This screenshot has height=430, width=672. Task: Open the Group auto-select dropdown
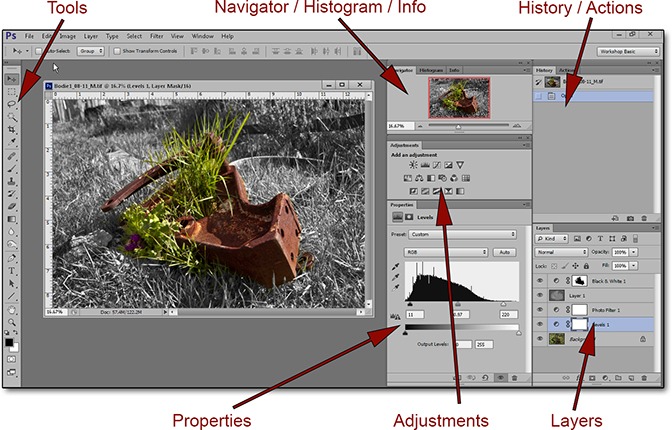pos(90,51)
